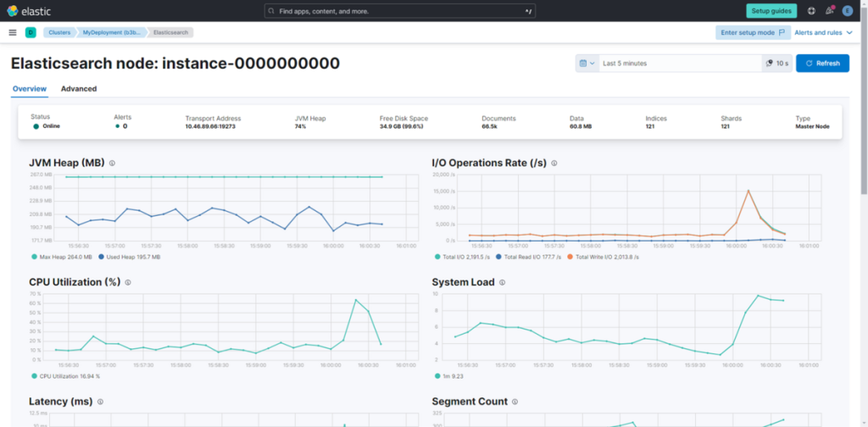
Task: Click the blue Refresh button
Action: coord(822,64)
